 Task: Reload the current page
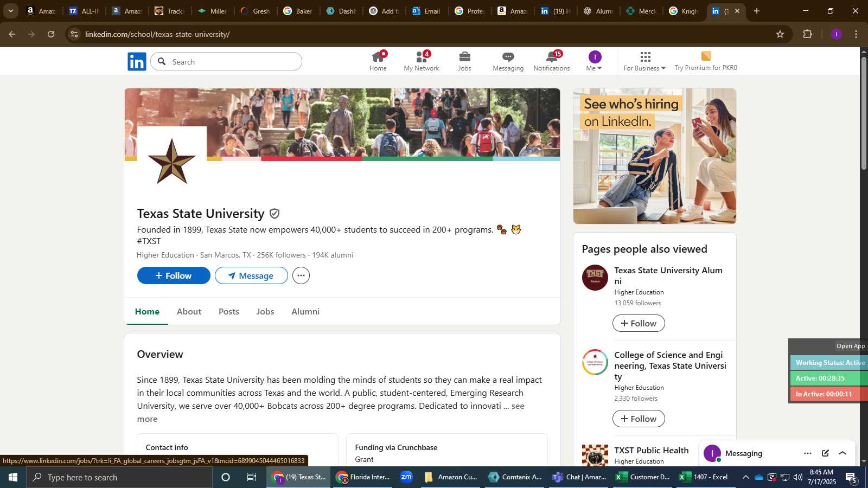[x=51, y=34]
